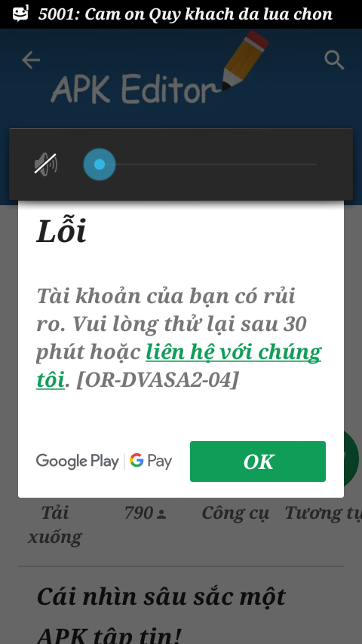Viewport: 362px width, 644px height.
Task: Tap the muted speaker volume icon
Action: click(x=45, y=164)
